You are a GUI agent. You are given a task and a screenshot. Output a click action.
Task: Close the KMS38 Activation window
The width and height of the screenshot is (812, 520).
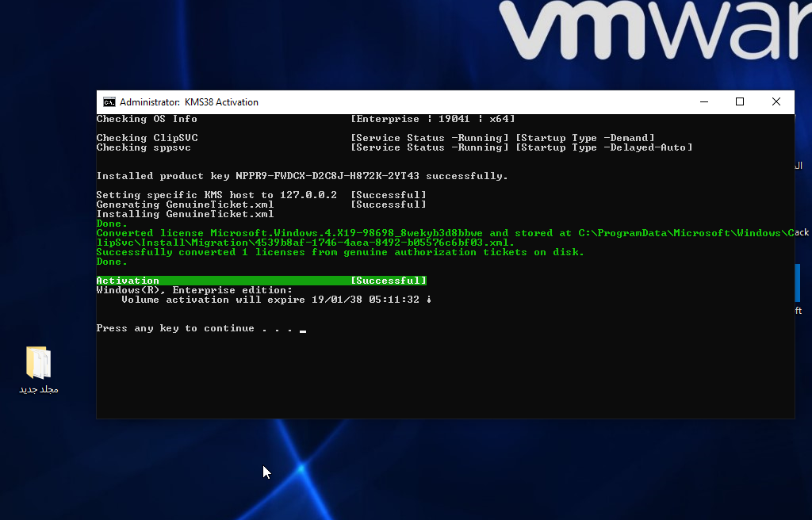click(776, 102)
